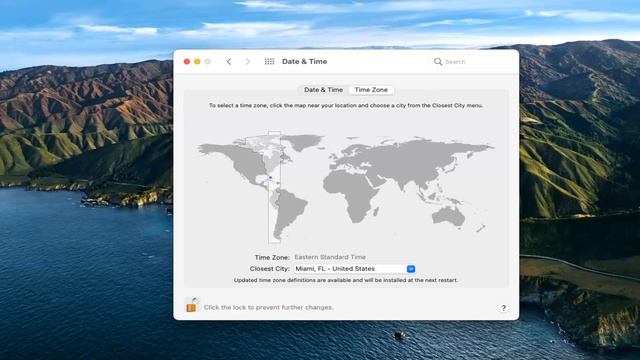Click Australia on the time zone map
The height and width of the screenshot is (360, 640).
click(448, 216)
